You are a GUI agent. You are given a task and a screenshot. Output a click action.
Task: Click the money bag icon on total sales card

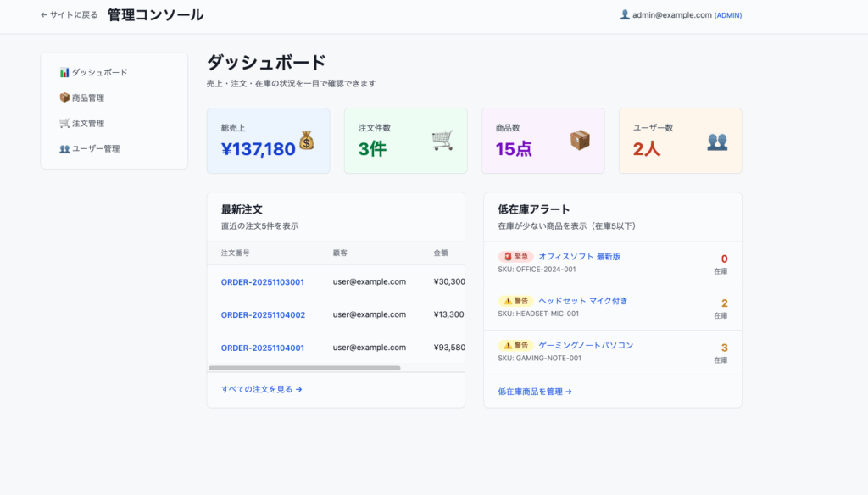click(x=306, y=141)
